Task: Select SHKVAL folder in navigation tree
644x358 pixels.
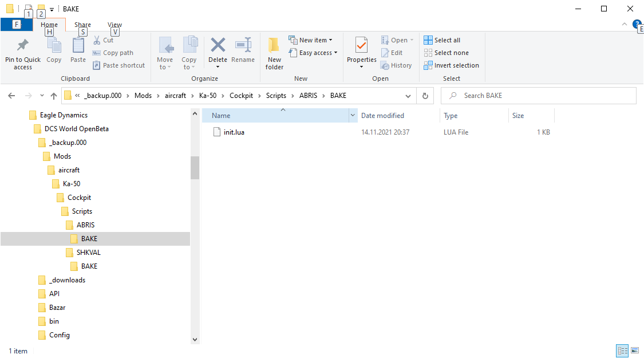Action: point(88,253)
